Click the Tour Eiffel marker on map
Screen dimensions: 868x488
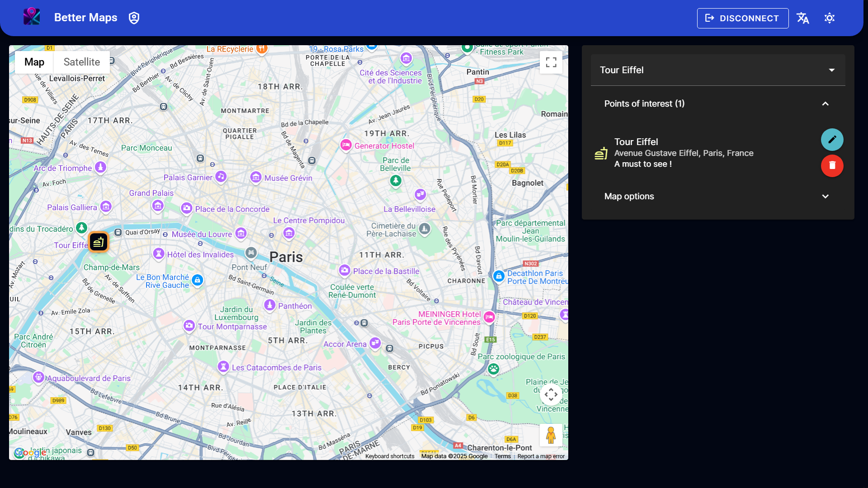(99, 242)
